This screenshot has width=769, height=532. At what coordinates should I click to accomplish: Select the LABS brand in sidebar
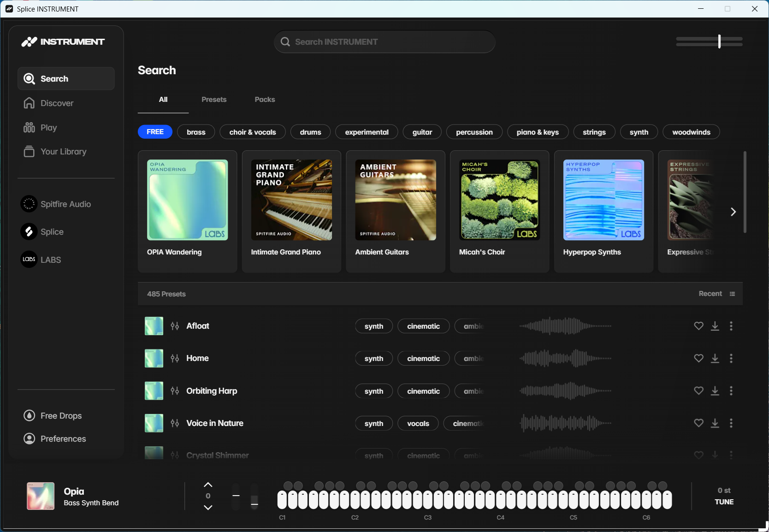[x=41, y=260]
